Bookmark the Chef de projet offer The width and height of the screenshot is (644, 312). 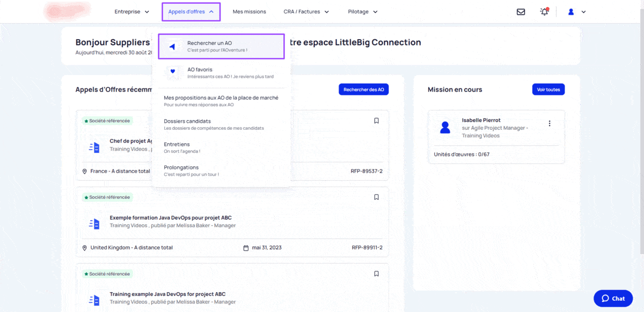click(376, 121)
